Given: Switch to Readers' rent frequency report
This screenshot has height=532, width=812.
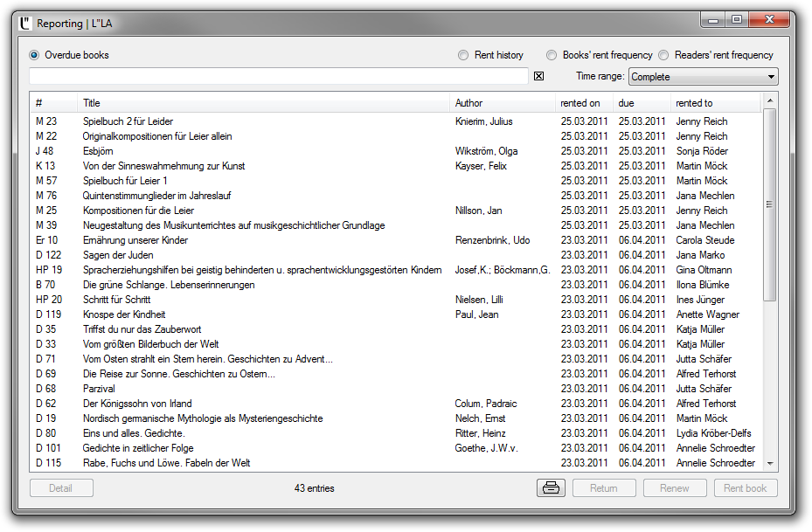Looking at the screenshot, I should [663, 55].
